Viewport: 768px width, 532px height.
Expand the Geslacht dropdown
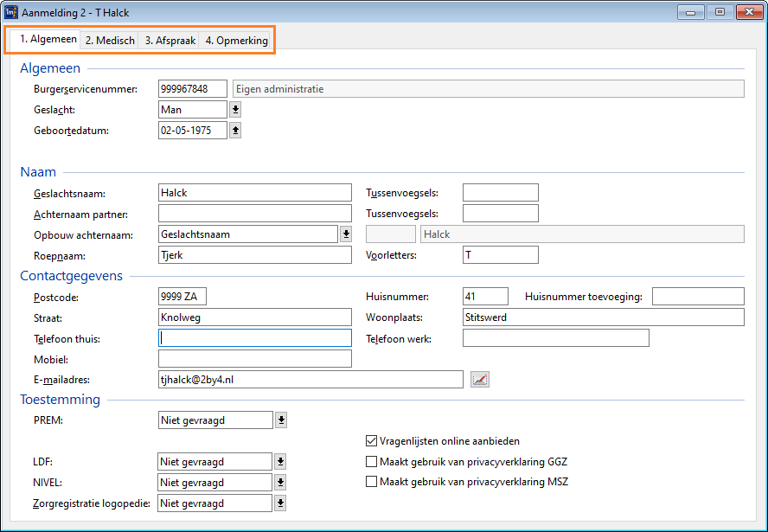(235, 110)
